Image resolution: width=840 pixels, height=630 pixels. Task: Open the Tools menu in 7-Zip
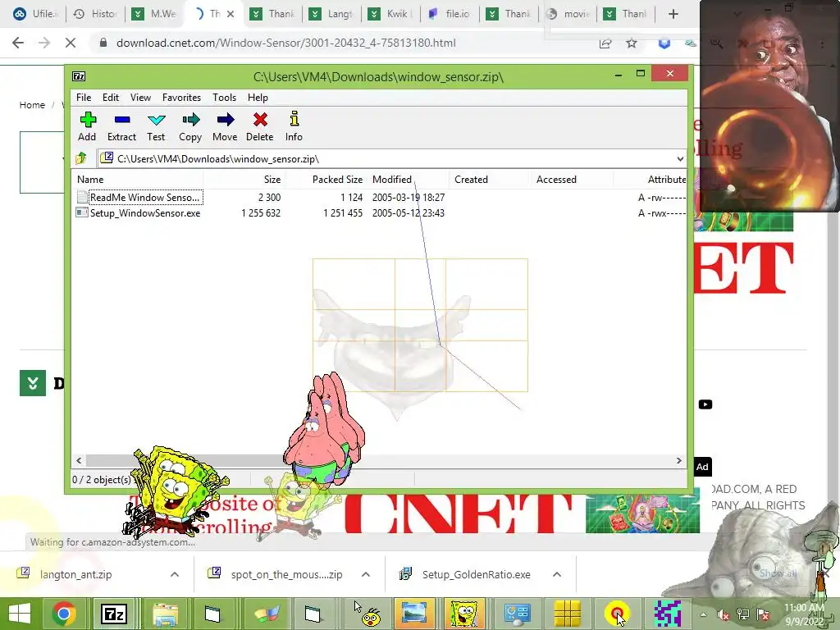[224, 98]
